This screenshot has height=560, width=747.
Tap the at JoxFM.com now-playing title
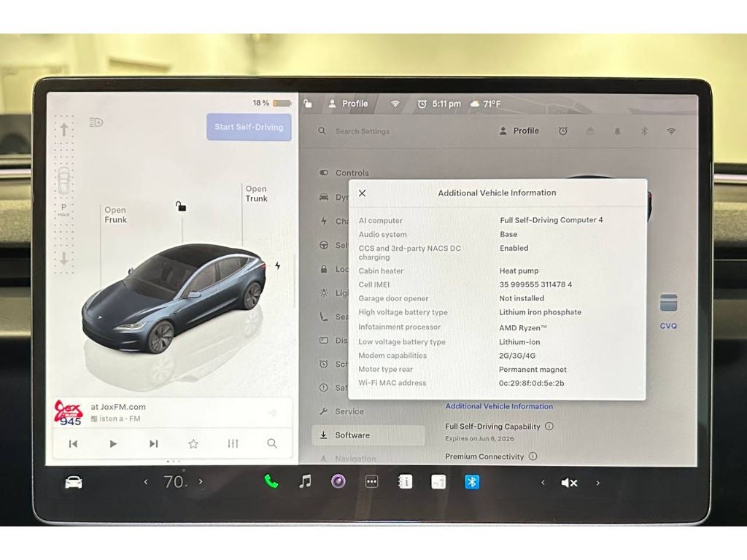point(118,407)
